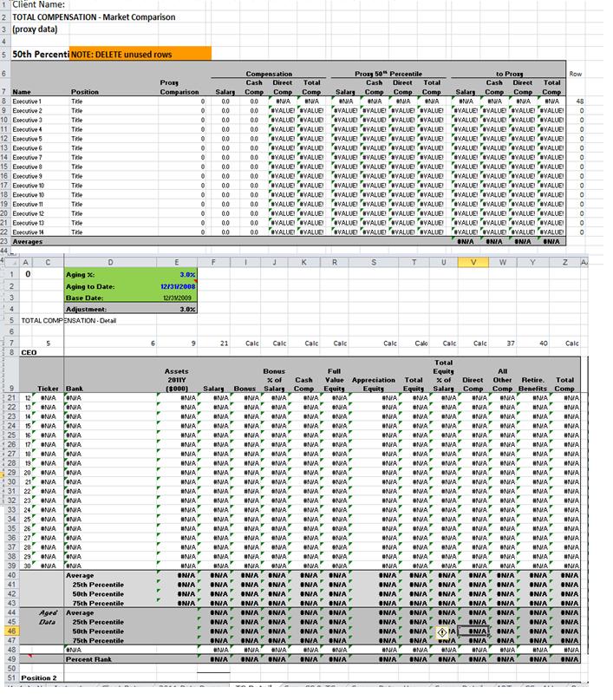Select column E via its header
Screen dimensions: 613x700
click(177, 263)
